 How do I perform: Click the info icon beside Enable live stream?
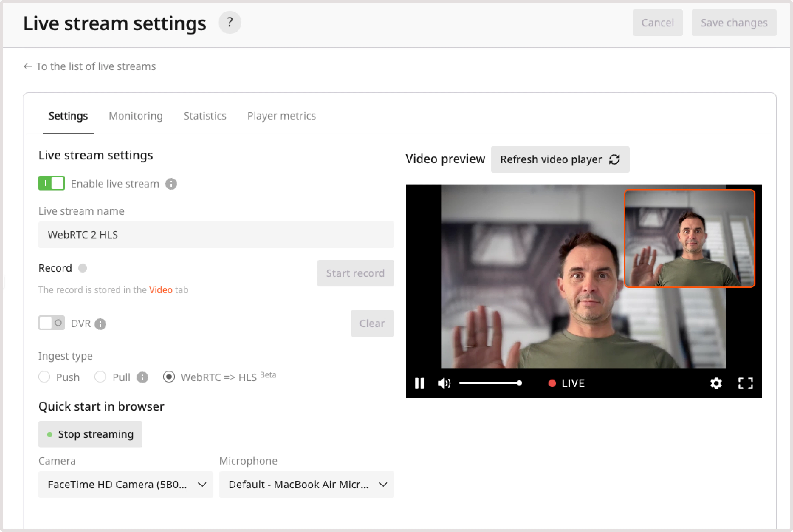(x=171, y=184)
